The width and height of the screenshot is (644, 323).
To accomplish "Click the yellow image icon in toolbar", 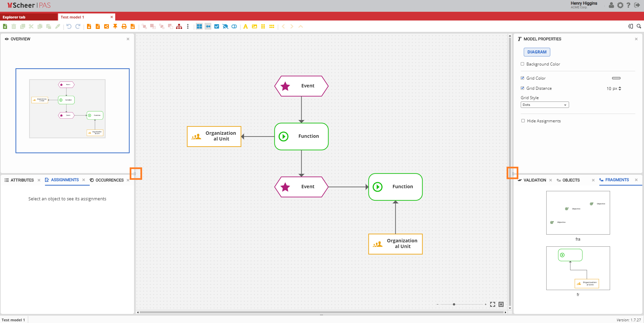I will click(x=254, y=27).
